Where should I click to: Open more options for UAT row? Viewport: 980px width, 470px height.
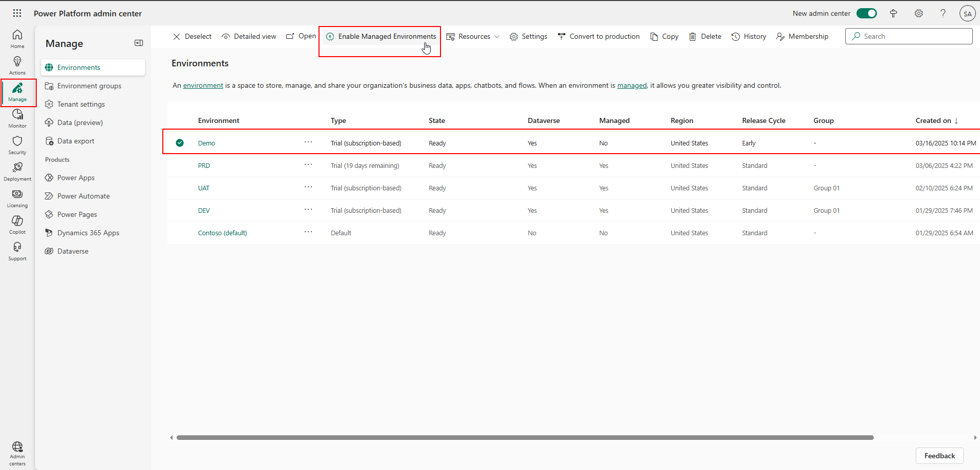click(308, 187)
